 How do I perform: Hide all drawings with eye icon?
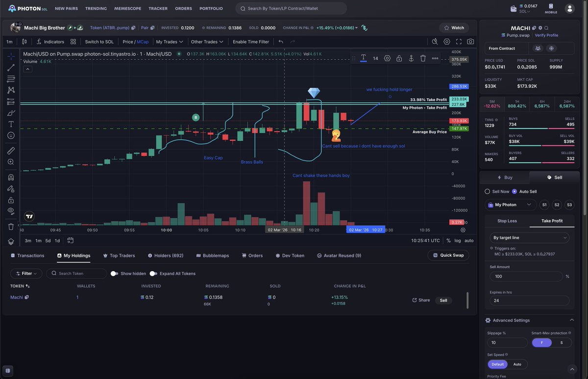click(x=11, y=211)
